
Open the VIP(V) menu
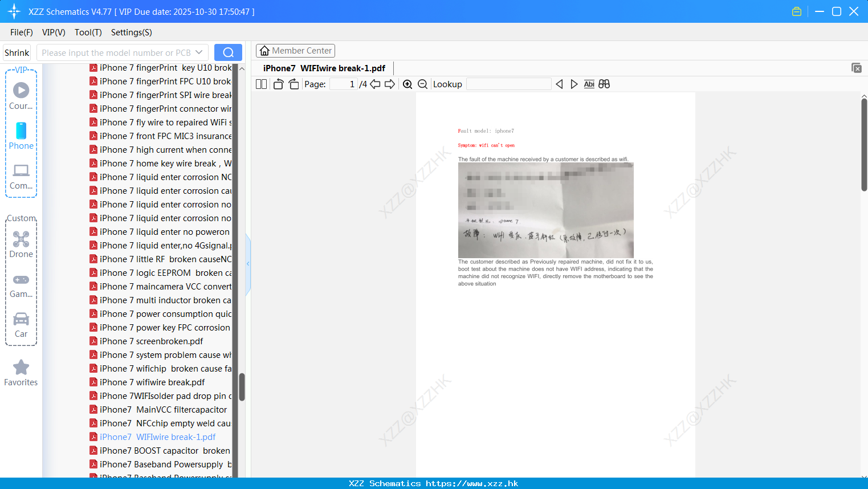[x=54, y=32]
